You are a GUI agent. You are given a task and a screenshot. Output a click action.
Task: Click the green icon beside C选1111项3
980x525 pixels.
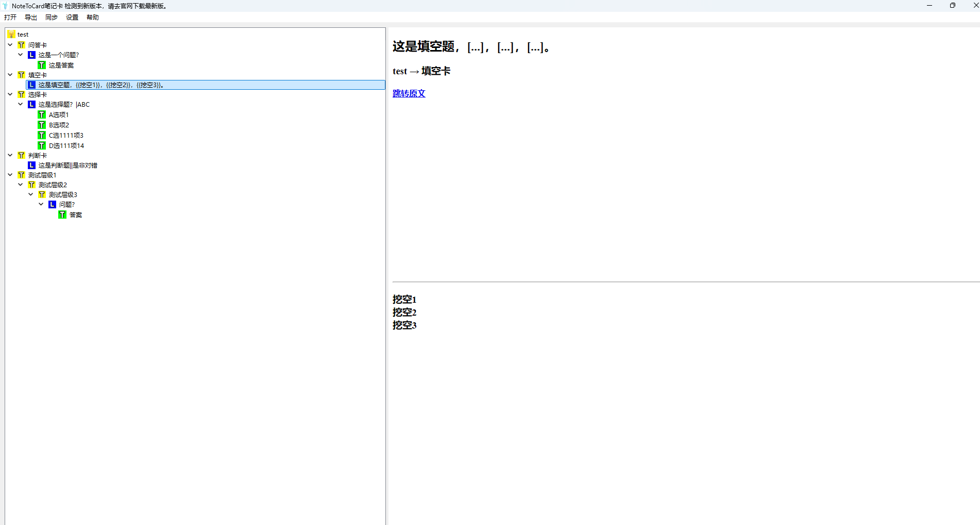click(x=42, y=135)
